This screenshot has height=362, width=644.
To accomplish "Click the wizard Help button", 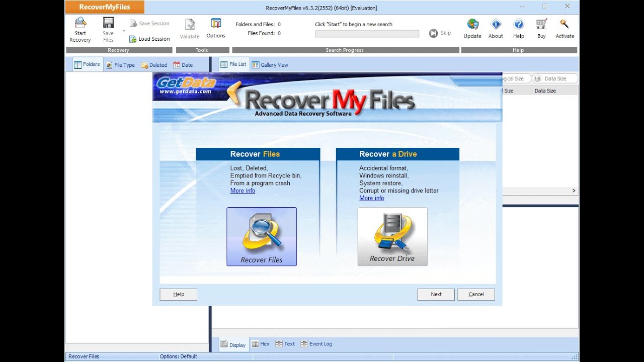I will 179,295.
